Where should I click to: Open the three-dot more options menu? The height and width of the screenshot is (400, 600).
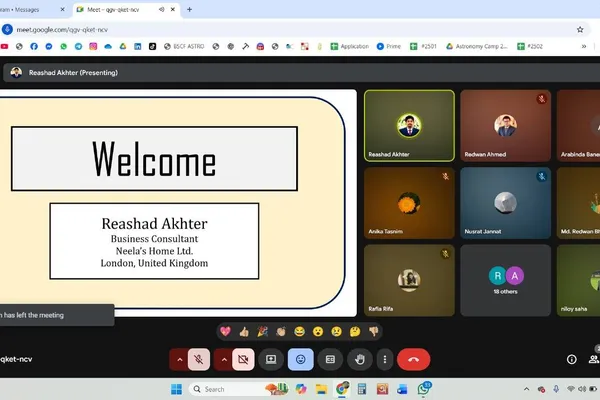385,359
